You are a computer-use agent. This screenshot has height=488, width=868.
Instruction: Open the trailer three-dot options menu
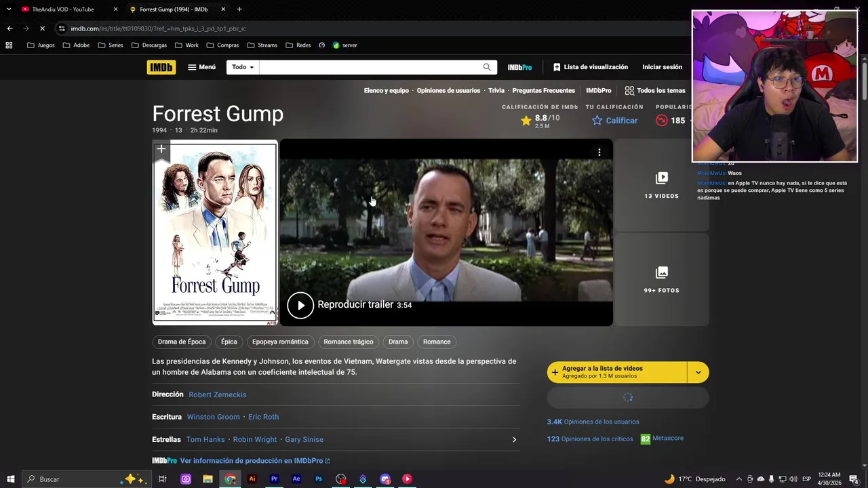(599, 152)
